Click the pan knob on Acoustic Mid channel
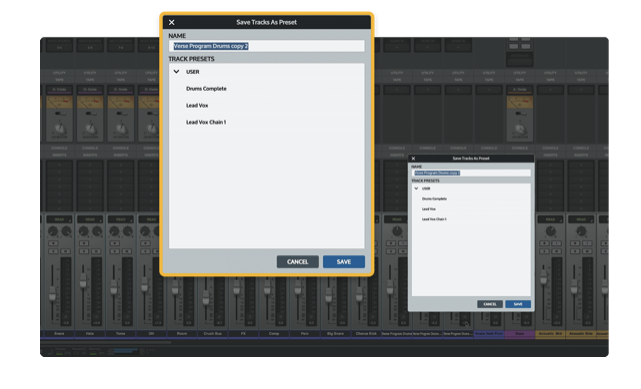This screenshot has height=389, width=641. click(551, 232)
